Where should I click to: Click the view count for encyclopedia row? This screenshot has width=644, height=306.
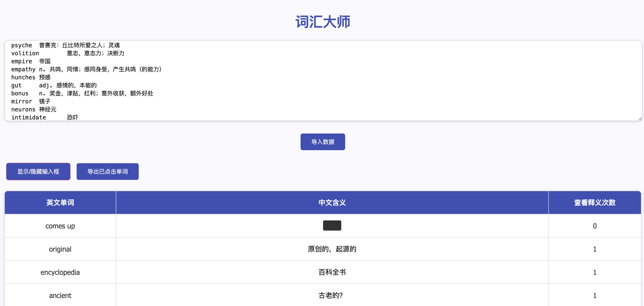(x=594, y=272)
